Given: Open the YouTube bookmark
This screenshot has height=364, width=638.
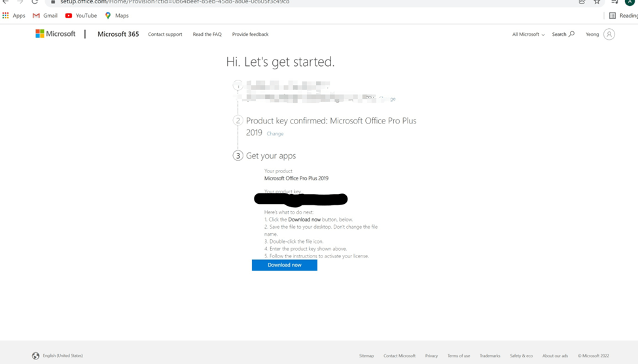Looking at the screenshot, I should pyautogui.click(x=81, y=16).
